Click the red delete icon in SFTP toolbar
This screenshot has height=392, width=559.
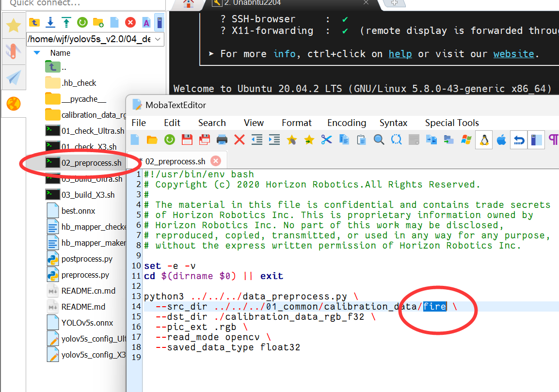(130, 22)
